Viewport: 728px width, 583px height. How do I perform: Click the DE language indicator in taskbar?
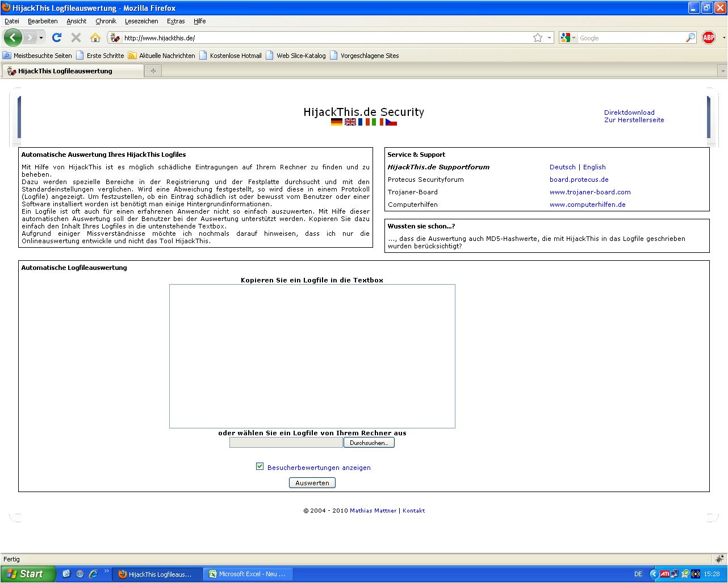pos(638,574)
